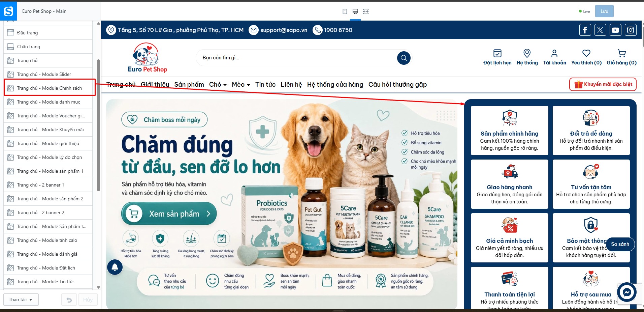Open the YouTube social icon
The width and height of the screenshot is (644, 312).
[x=615, y=30]
